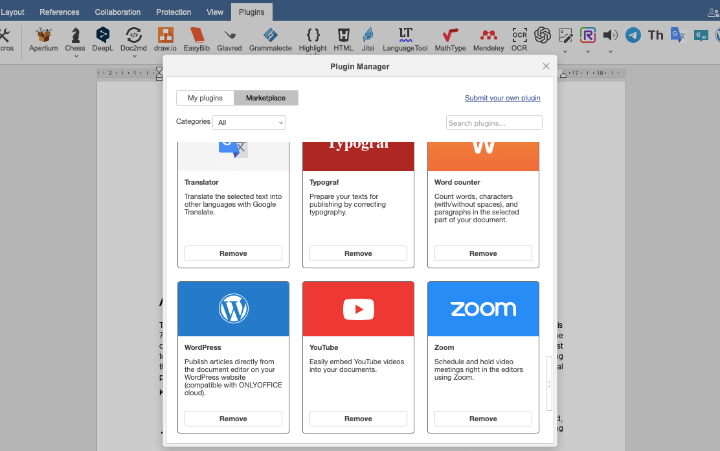This screenshot has width=720, height=451.
Task: Open the Layout ribbon tab
Action: point(12,12)
